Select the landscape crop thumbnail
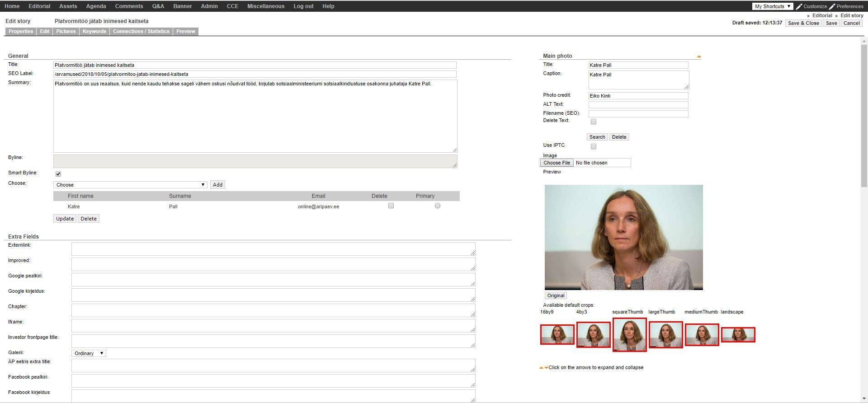 pyautogui.click(x=738, y=335)
